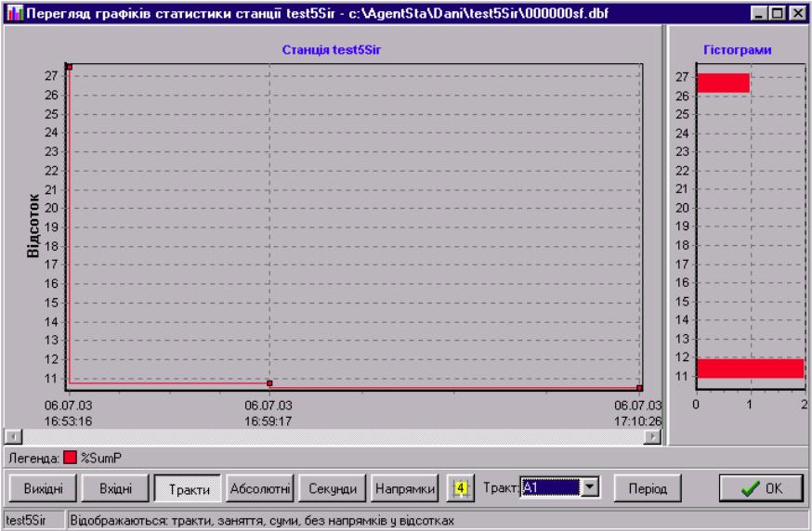Close the statistics window
812x531 pixels.
pos(797,13)
